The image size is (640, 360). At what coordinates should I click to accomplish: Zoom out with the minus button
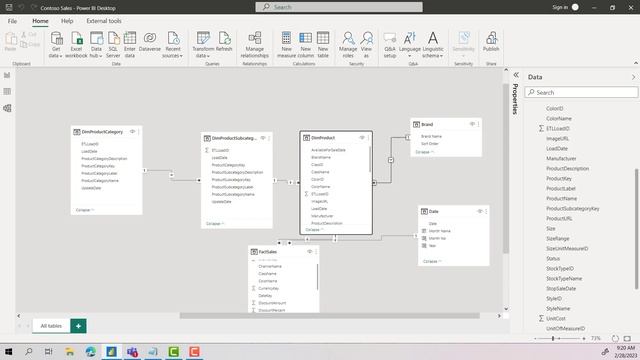535,338
